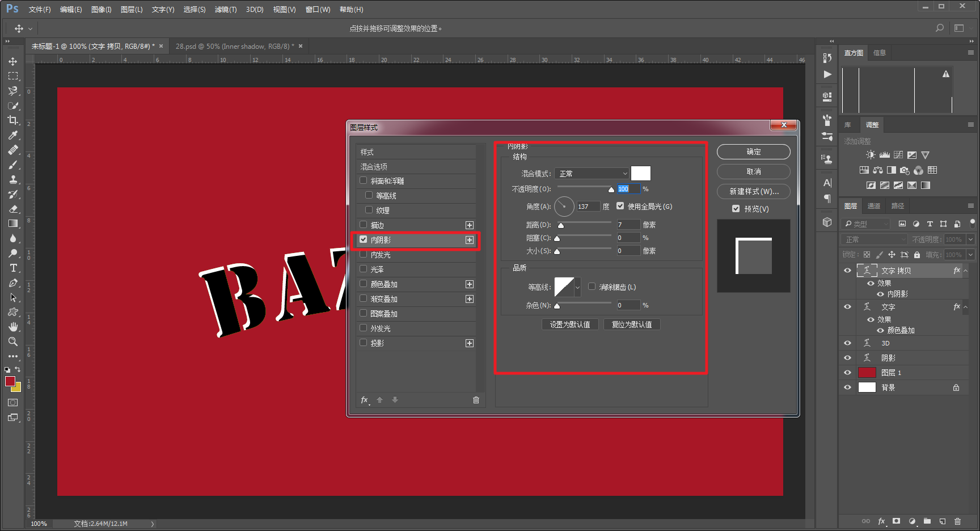Open the 滤镜 menu
This screenshot has height=531, width=980.
(226, 10)
